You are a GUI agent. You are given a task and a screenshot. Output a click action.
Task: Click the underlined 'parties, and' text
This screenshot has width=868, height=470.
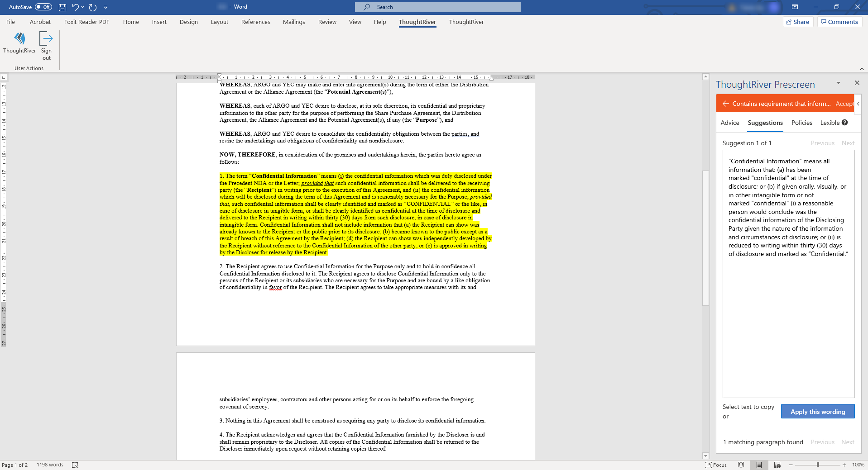pyautogui.click(x=465, y=134)
